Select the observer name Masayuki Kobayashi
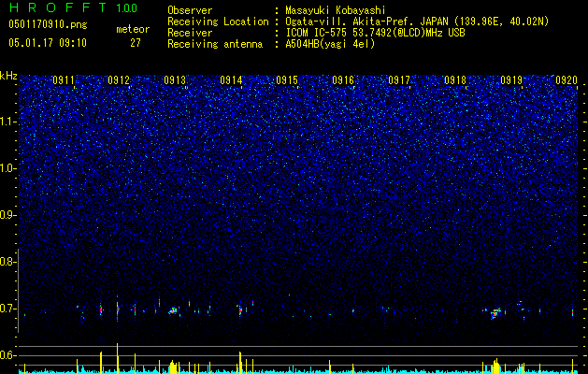This screenshot has width=588, height=374. [336, 10]
